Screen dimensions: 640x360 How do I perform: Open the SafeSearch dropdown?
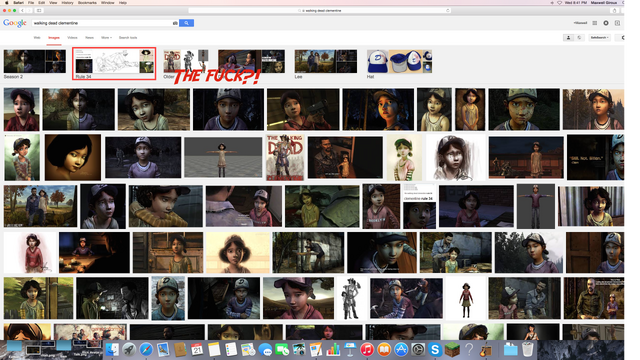tap(599, 38)
